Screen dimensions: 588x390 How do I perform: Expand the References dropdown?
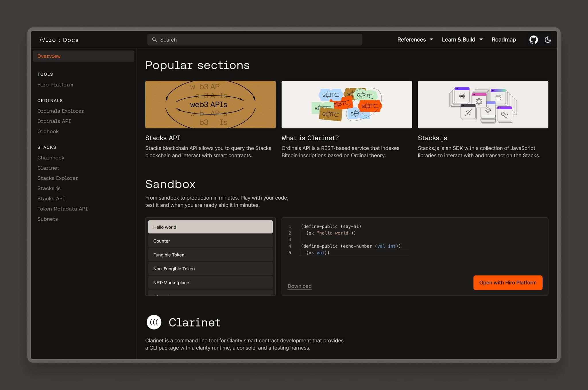coord(415,39)
